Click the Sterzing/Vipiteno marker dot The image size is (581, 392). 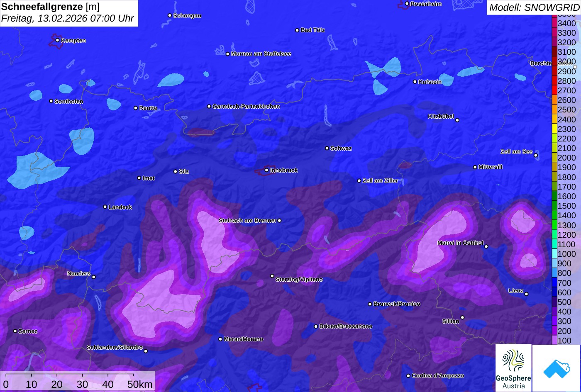click(272, 276)
